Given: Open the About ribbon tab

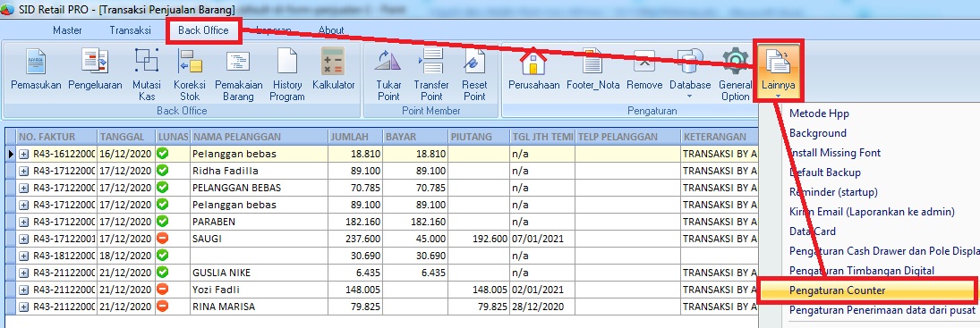Looking at the screenshot, I should pos(331,29).
